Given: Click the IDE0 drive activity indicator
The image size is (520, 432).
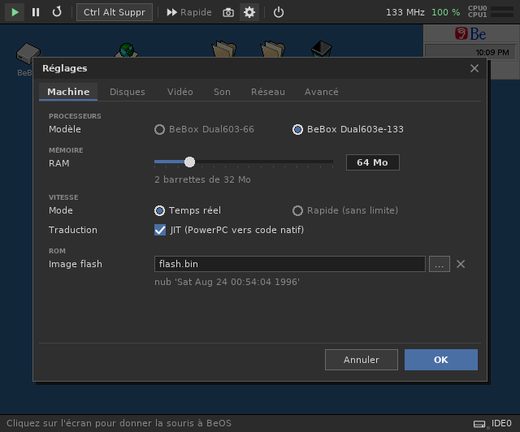Looking at the screenshot, I should 492,423.
